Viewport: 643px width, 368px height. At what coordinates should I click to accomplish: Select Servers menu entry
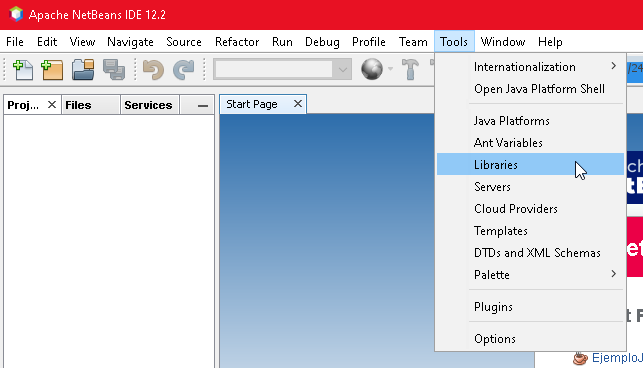pyautogui.click(x=530, y=187)
